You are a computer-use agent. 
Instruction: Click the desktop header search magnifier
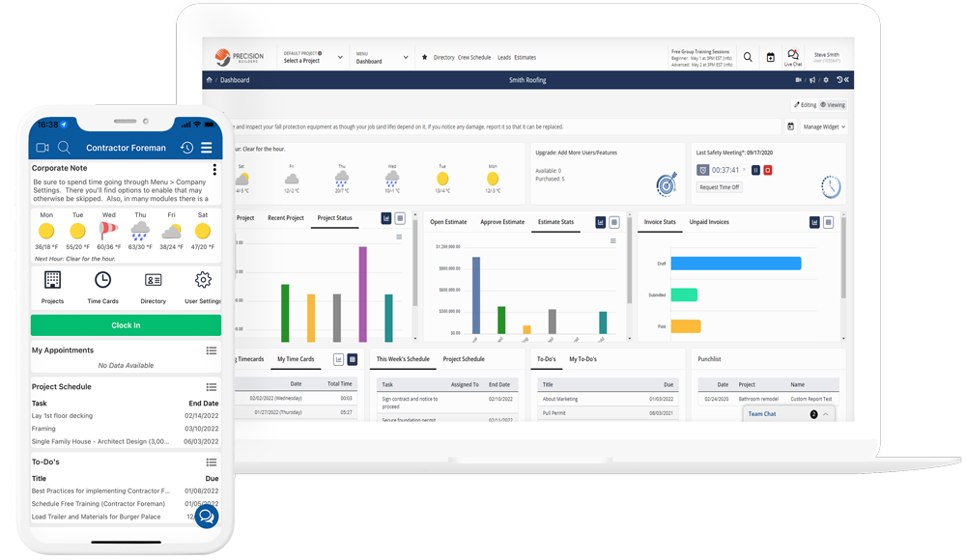tap(748, 58)
